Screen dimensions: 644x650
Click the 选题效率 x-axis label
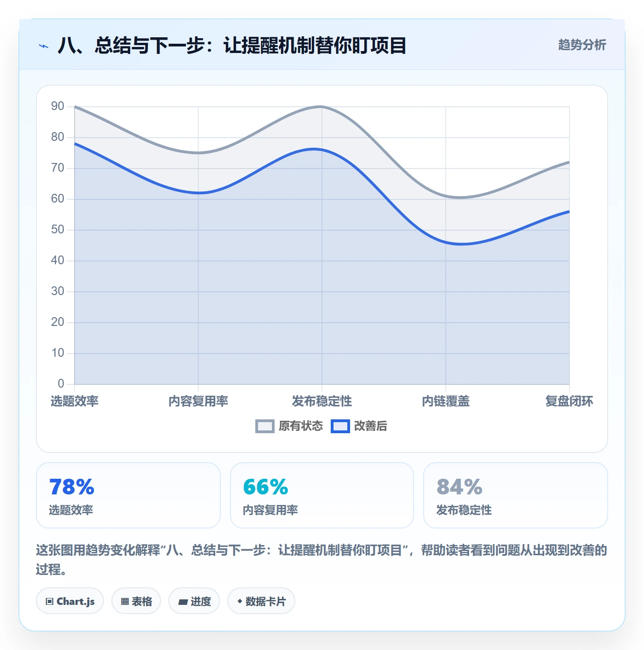pos(75,401)
